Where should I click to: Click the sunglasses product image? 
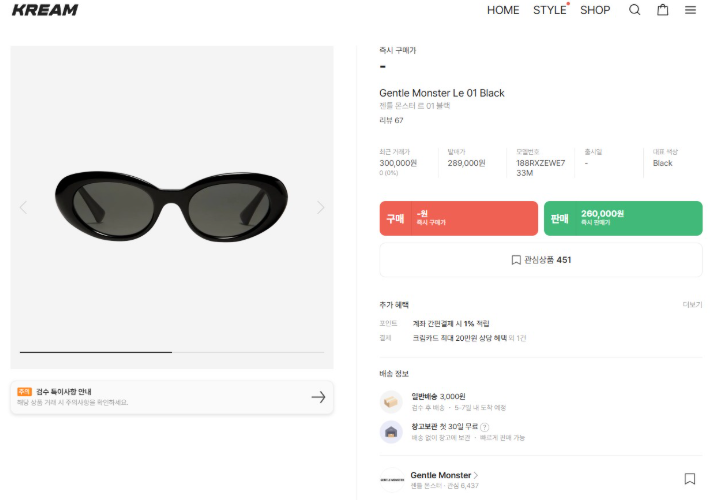coord(172,206)
